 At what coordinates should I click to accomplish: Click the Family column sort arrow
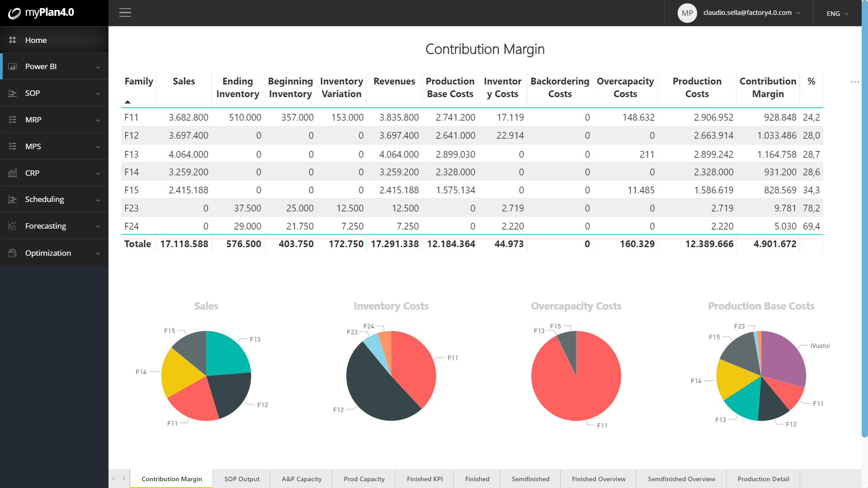coord(127,102)
